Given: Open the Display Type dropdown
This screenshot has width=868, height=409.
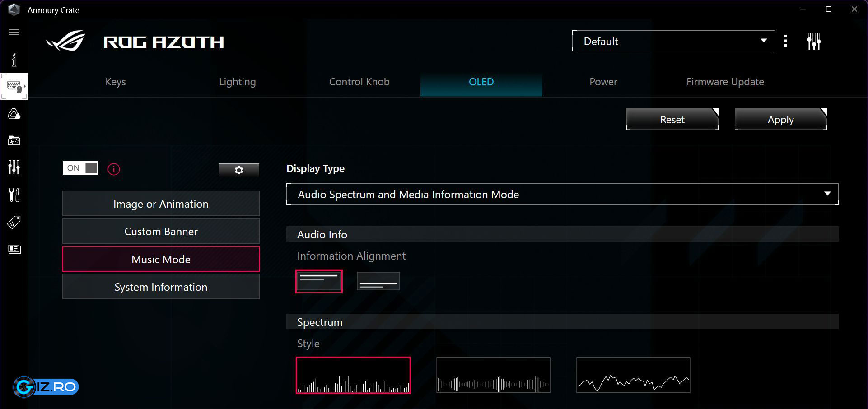Looking at the screenshot, I should click(x=562, y=194).
